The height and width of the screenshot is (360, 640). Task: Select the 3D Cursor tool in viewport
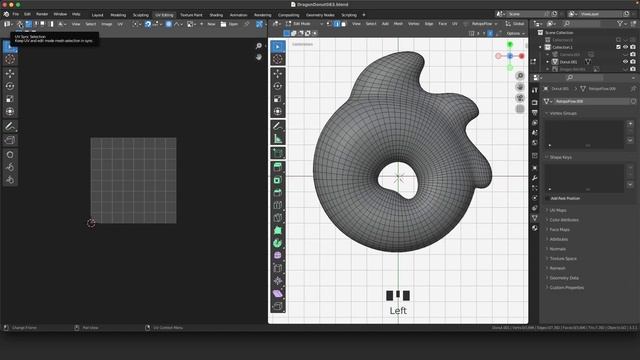point(278,59)
